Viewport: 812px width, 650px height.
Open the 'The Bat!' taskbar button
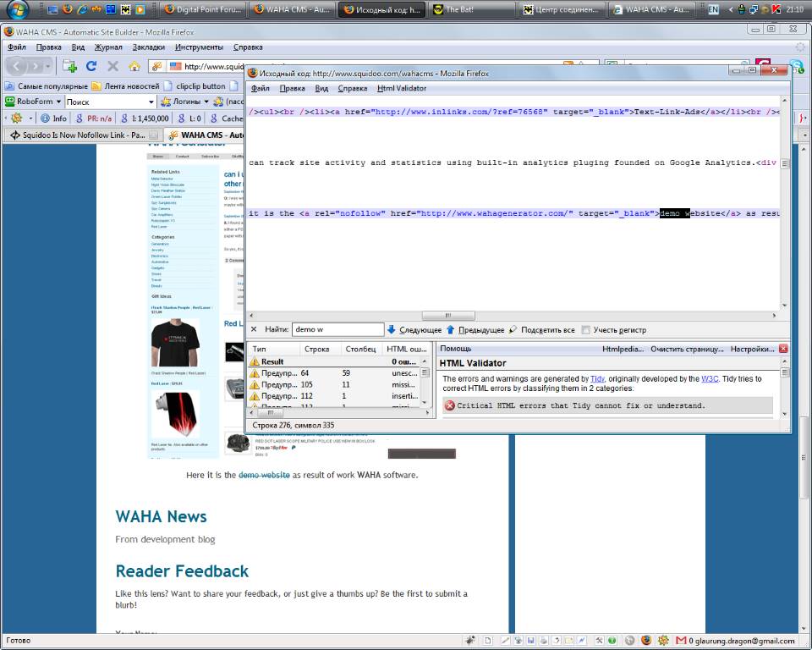471,9
